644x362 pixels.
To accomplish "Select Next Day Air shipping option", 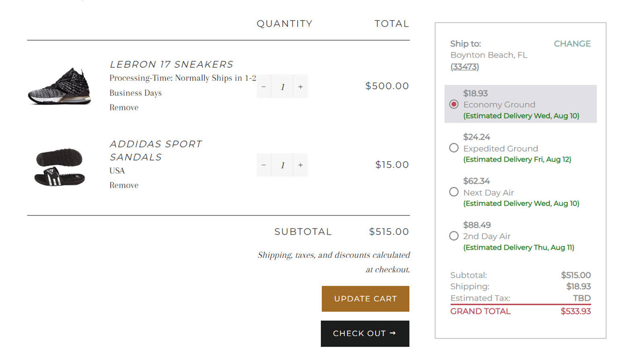I will point(454,192).
